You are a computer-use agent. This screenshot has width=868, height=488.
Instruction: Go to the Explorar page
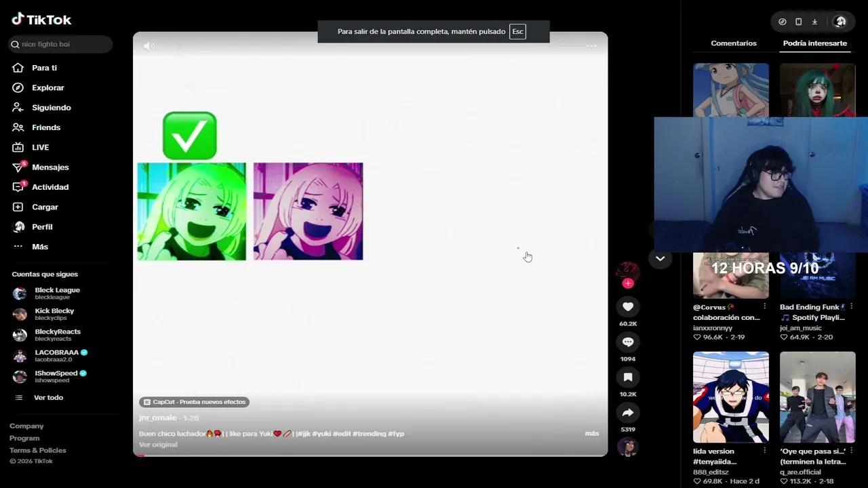coord(47,87)
